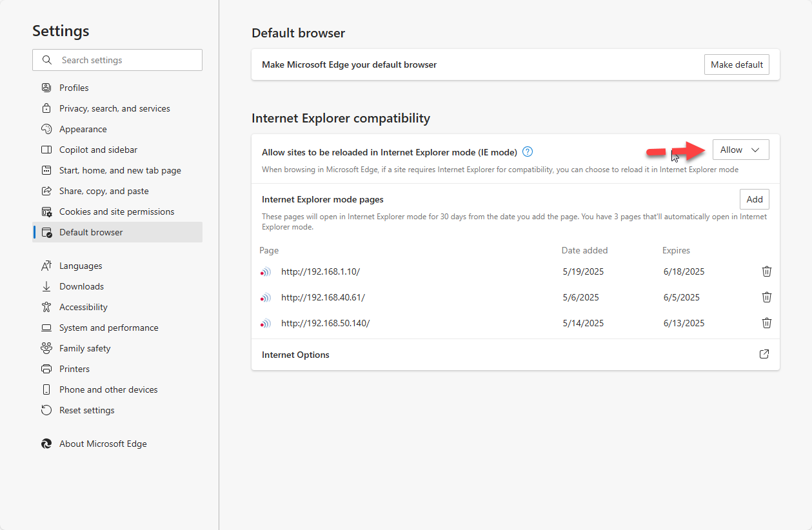Click the Accessibility figure icon
Image resolution: width=812 pixels, height=530 pixels.
click(x=46, y=307)
